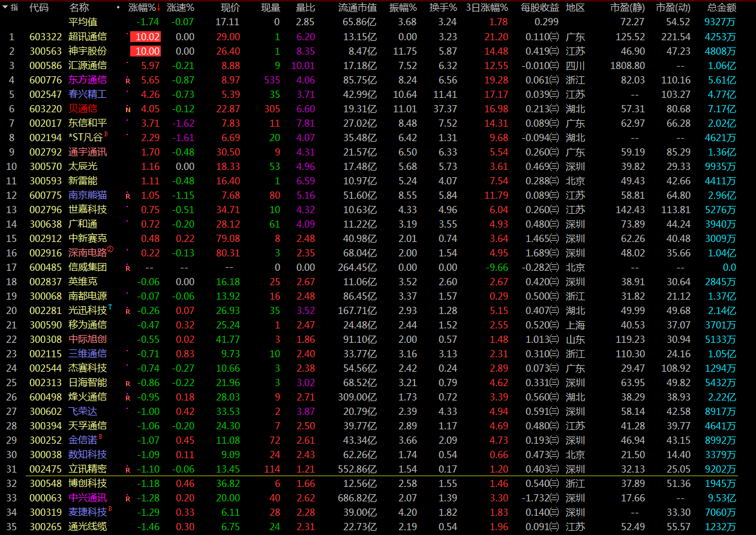This screenshot has width=756, height=535.
Task: Click the B superscript next to 金信诺
Action: pos(100,437)
